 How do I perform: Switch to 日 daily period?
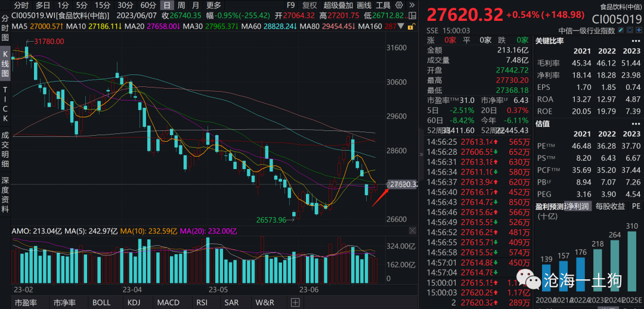pos(166,5)
